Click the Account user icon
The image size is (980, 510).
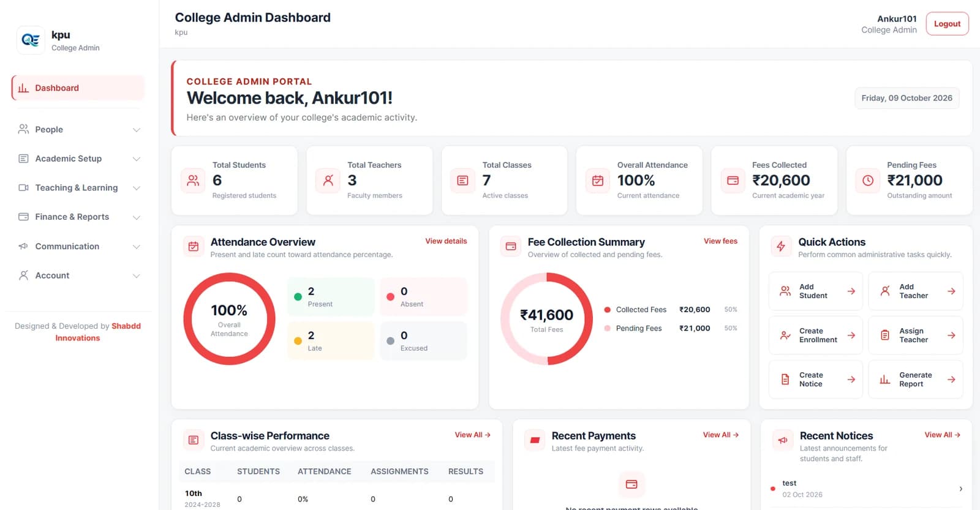[23, 276]
